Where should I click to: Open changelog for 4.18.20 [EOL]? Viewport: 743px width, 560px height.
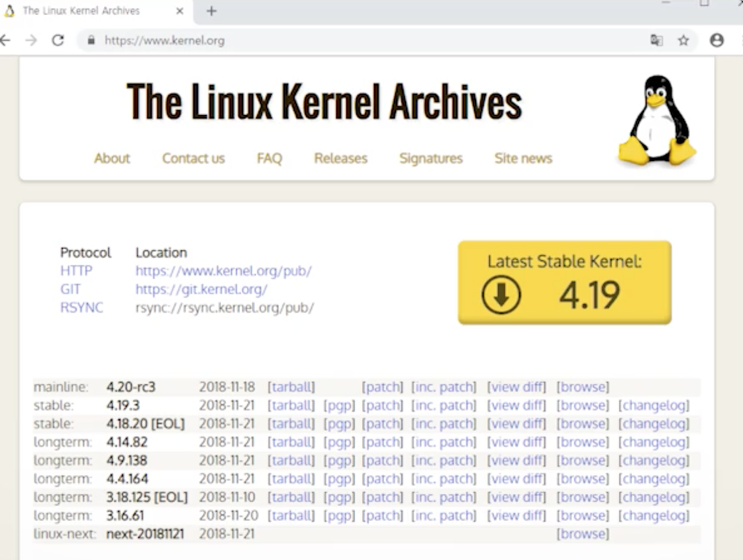pyautogui.click(x=654, y=423)
